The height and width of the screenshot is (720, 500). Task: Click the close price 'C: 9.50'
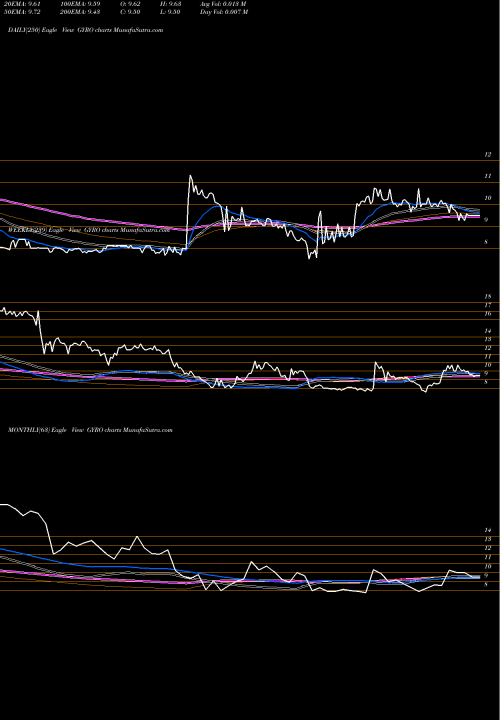pyautogui.click(x=130, y=12)
